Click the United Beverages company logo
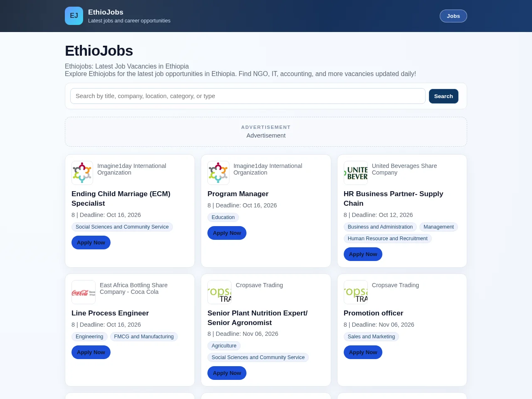Screen dimensions: 532x399 [x=356, y=173]
